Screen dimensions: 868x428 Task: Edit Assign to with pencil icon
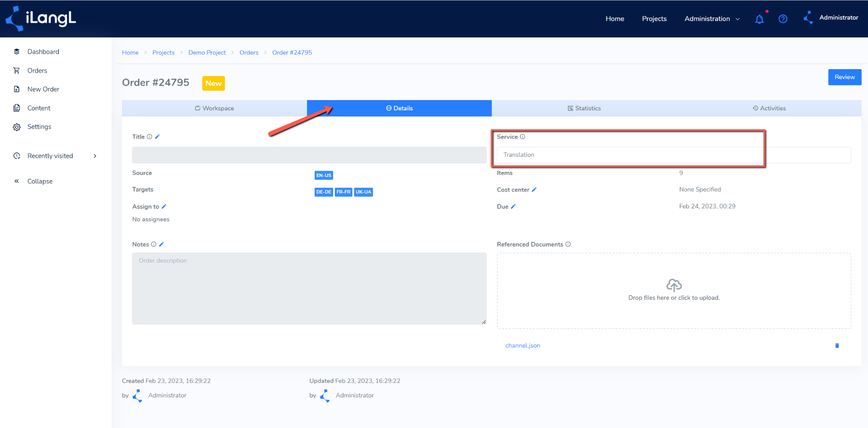(164, 207)
